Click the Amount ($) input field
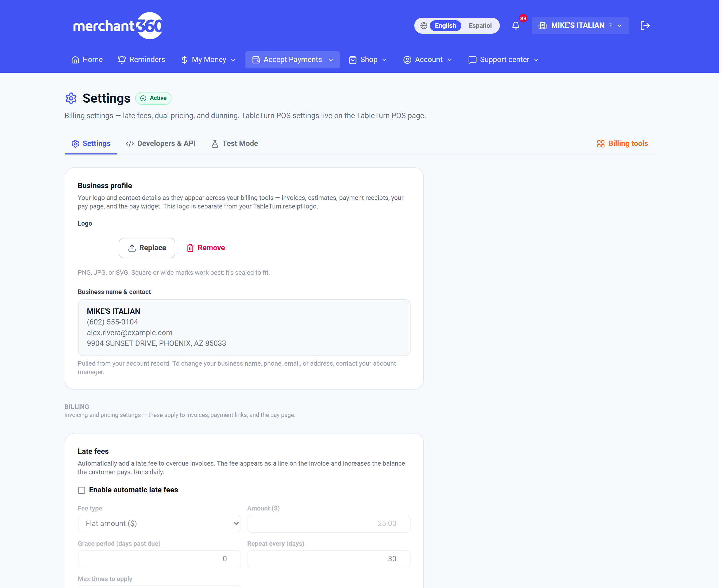727x588 pixels. click(x=329, y=524)
